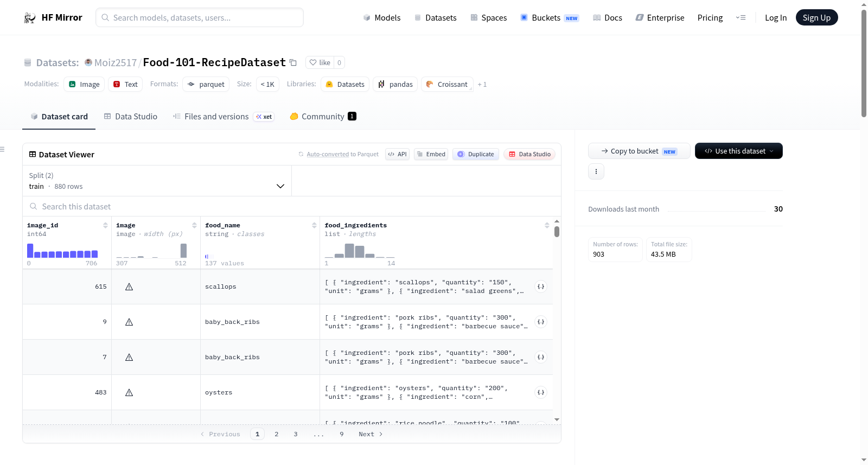Open Enterprise in the top navigation

[x=660, y=18]
